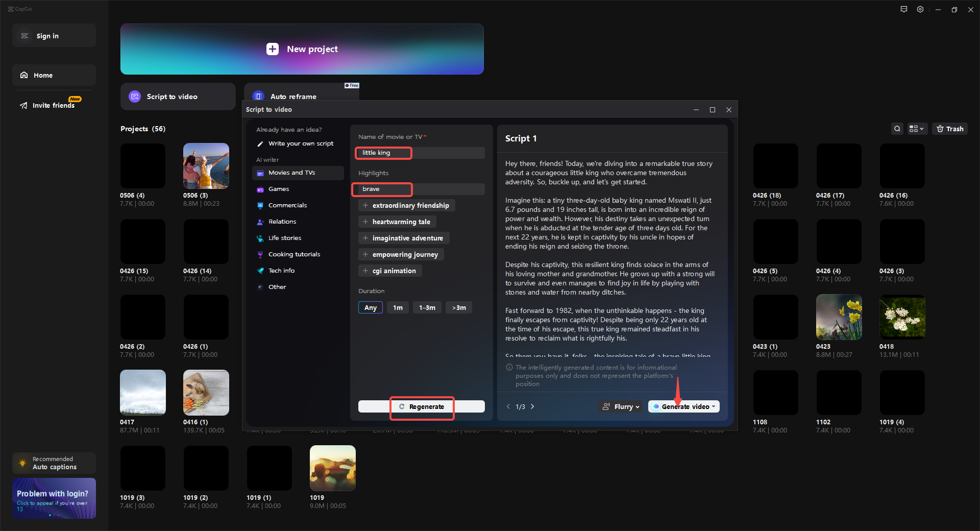Add the heartwarming tale highlight
This screenshot has width=980, height=531.
coord(397,222)
